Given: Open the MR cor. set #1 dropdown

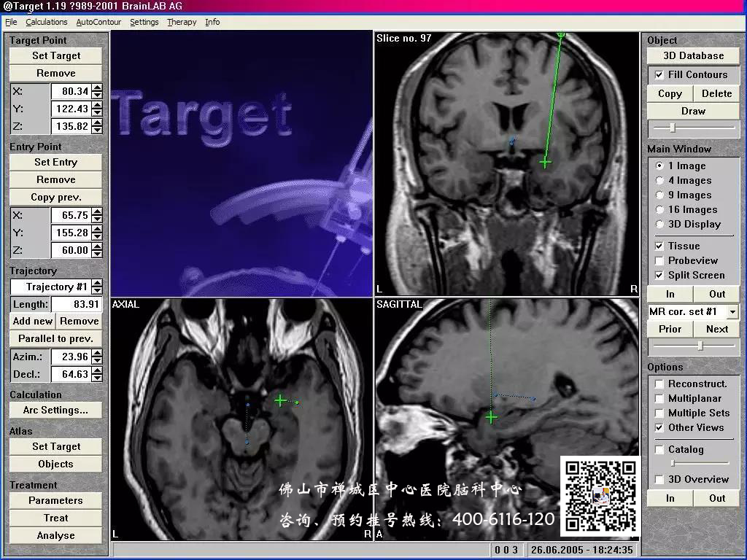Looking at the screenshot, I should [732, 312].
